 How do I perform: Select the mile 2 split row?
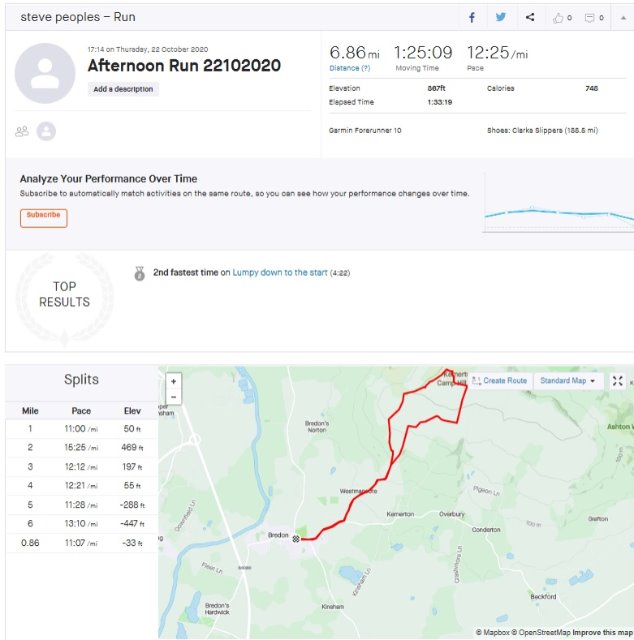(x=81, y=447)
